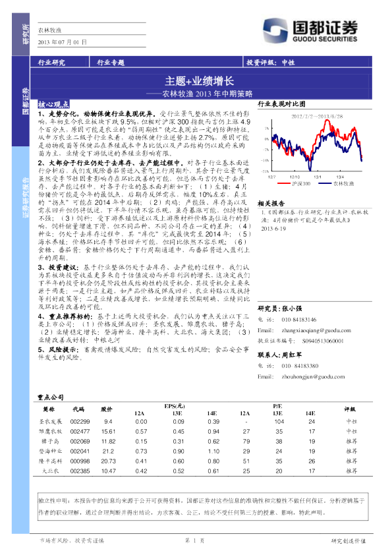Click stock code 002069 in table
Viewport: 392px width, 555px height.
tap(80, 442)
